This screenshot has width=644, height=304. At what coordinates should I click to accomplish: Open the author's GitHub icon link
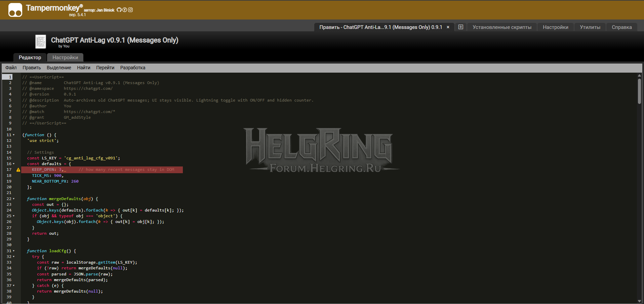[x=119, y=10]
